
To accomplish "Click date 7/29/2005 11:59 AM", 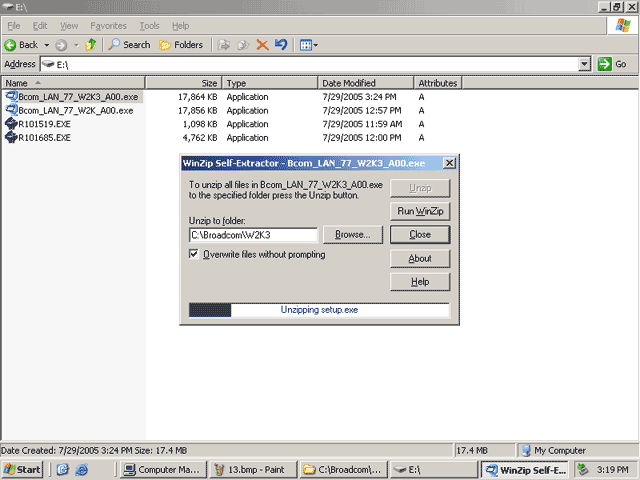I will (x=362, y=124).
